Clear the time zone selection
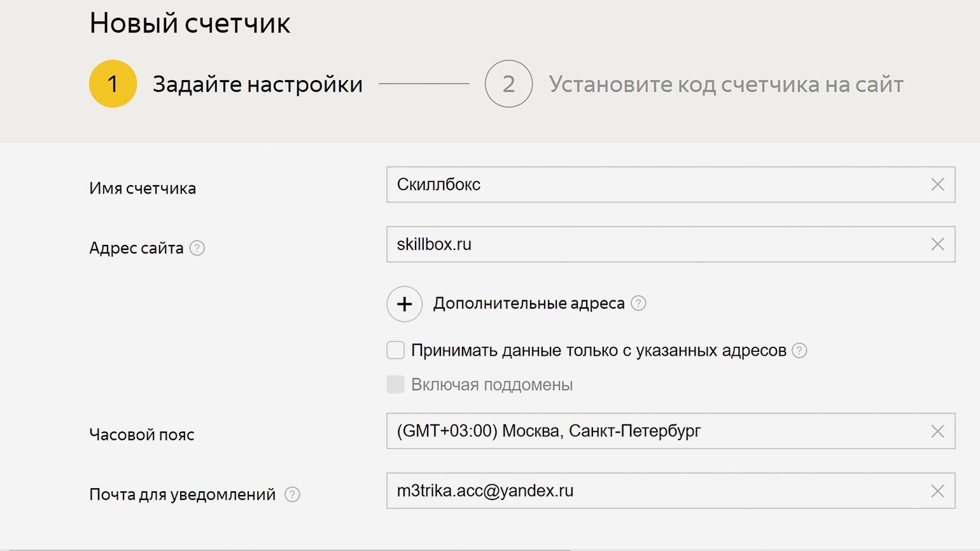 click(937, 431)
